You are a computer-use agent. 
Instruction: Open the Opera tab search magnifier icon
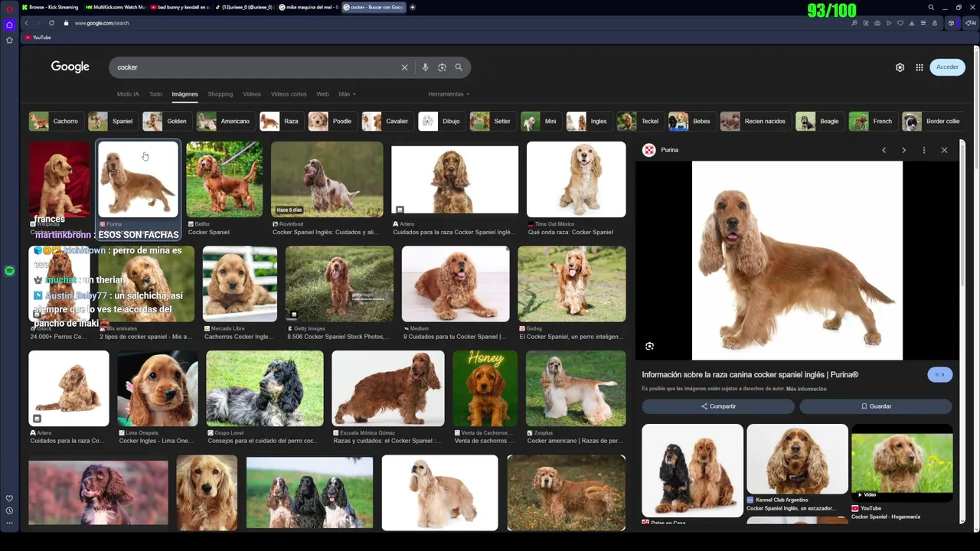click(931, 8)
